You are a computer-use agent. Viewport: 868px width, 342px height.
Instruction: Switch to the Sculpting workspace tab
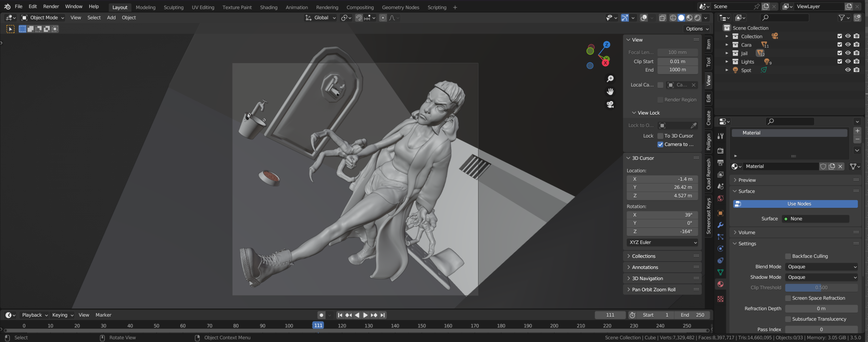pos(173,7)
